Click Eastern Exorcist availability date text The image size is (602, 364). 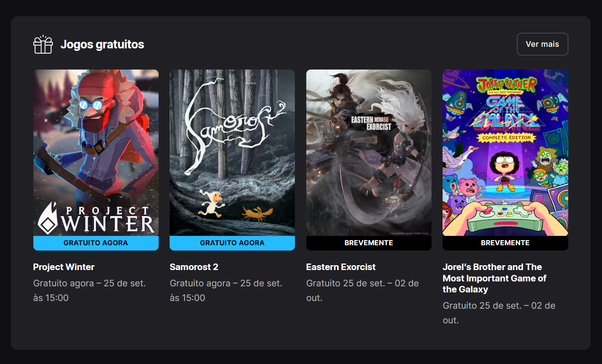click(x=362, y=290)
